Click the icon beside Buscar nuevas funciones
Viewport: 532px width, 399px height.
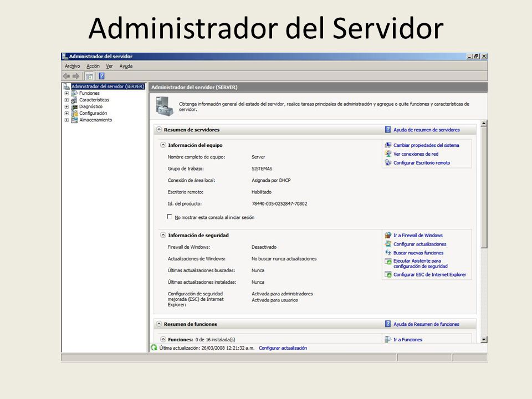[x=388, y=253]
